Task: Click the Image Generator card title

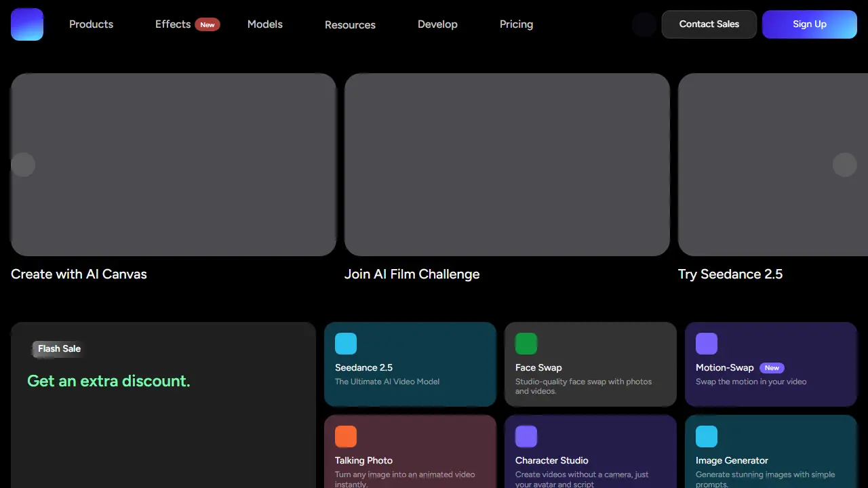Action: click(732, 460)
